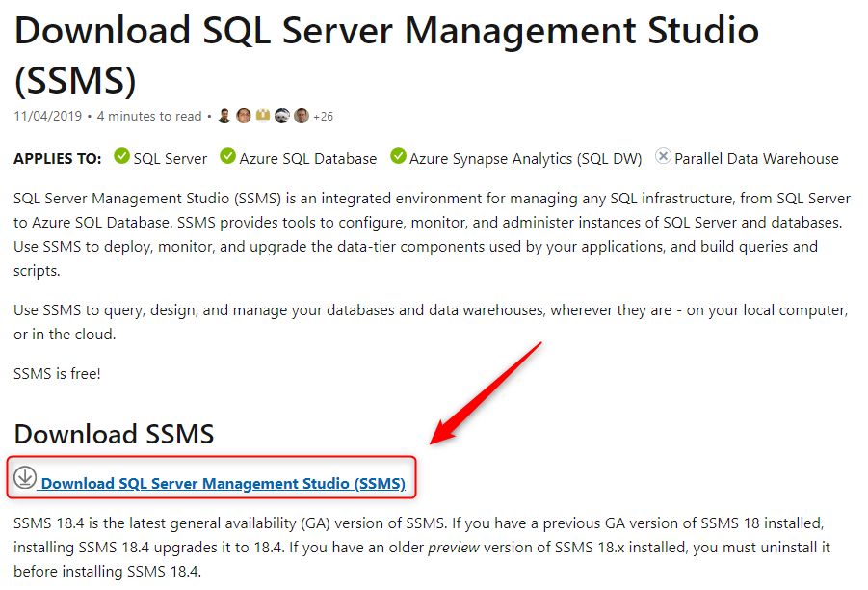This screenshot has height=590, width=868.
Task: Click the second contributor avatar
Action: tap(244, 116)
